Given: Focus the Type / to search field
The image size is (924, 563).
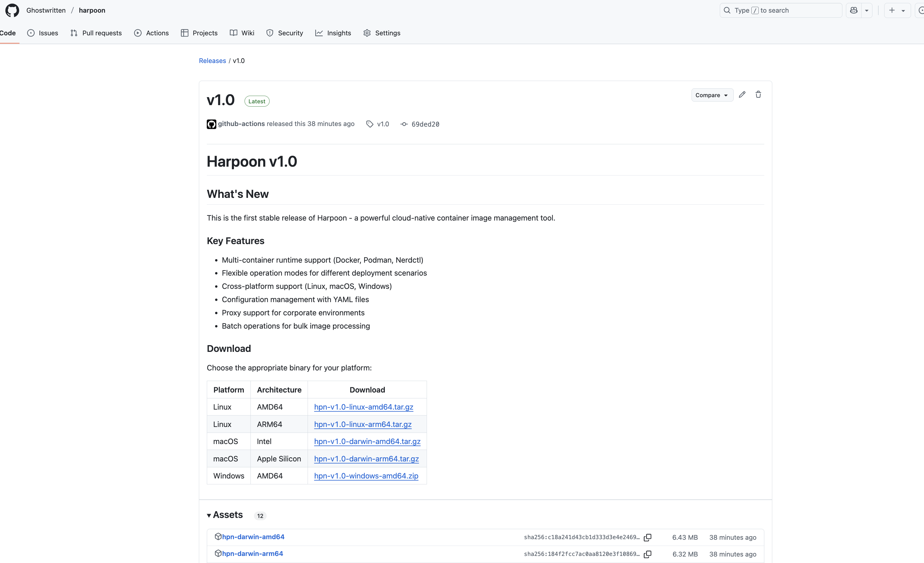Looking at the screenshot, I should click(x=781, y=11).
